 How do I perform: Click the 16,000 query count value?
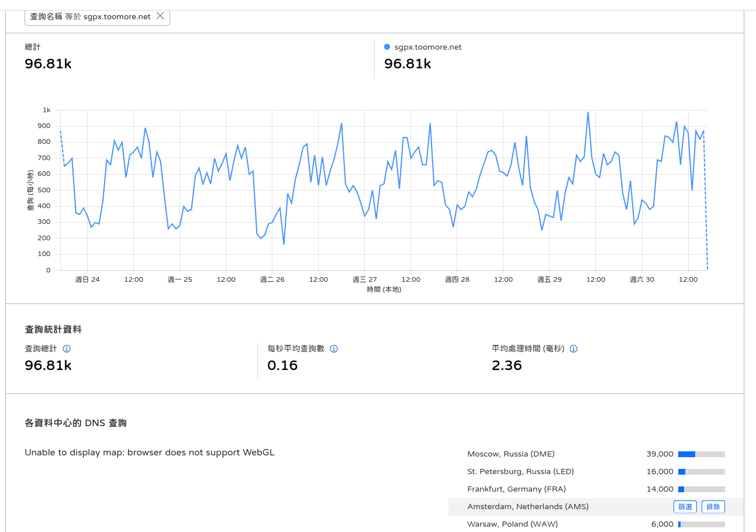click(x=660, y=472)
